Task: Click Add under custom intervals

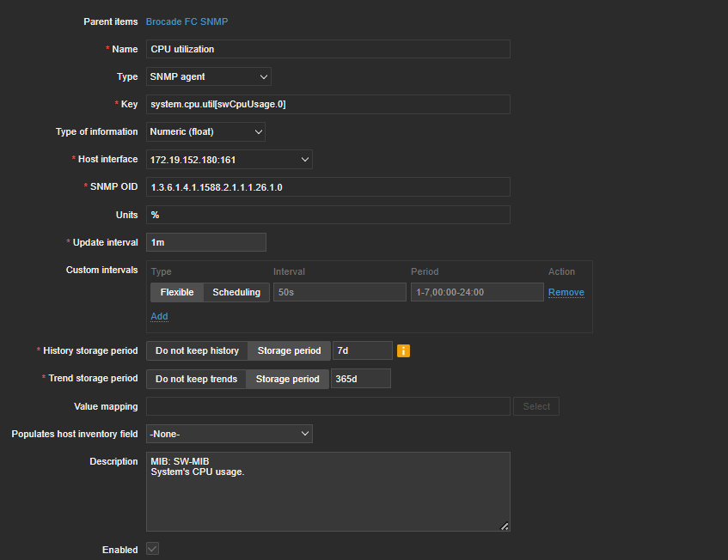Action: pos(159,316)
